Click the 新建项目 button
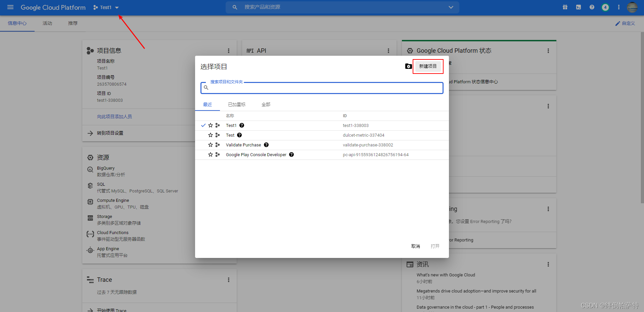 428,66
